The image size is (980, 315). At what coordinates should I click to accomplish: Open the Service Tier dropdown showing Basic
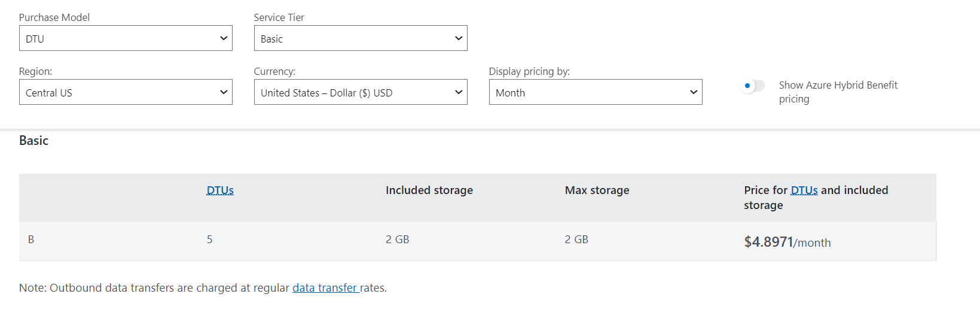361,38
